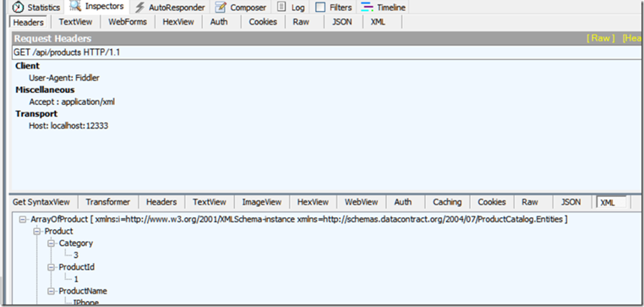Select the response XML tab
644x307 pixels.
[x=612, y=202]
